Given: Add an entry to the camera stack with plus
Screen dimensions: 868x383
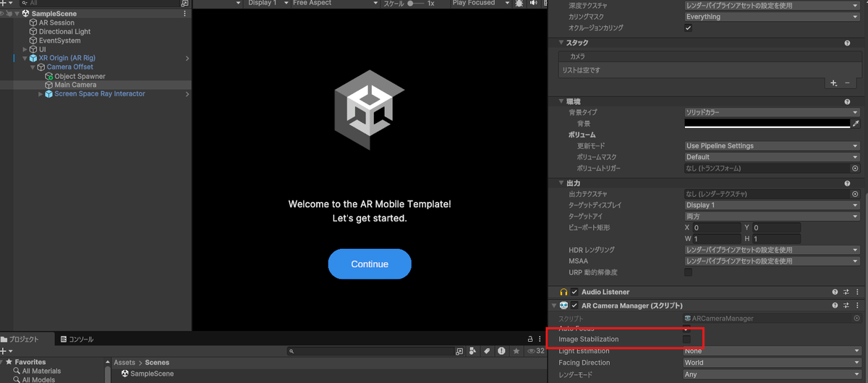Looking at the screenshot, I should 834,83.
